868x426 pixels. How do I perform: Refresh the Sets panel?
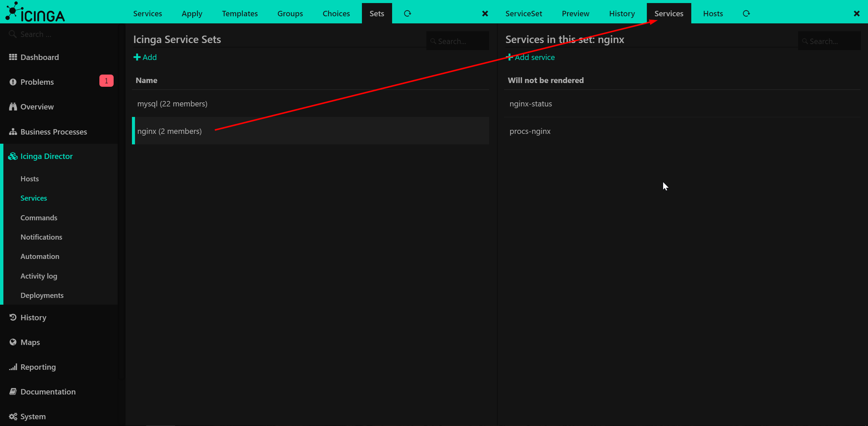(x=407, y=13)
